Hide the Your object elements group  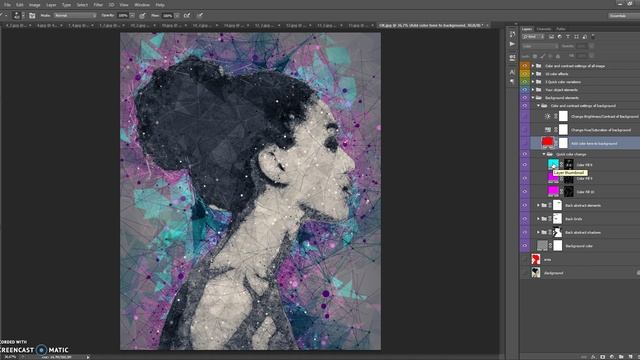[x=524, y=90]
